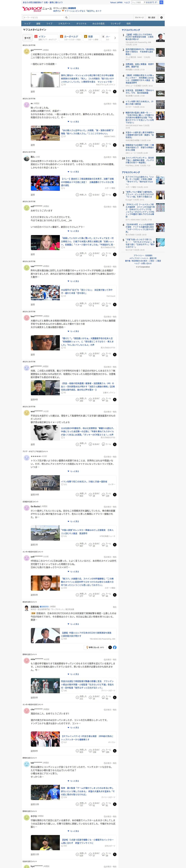
Task: Open the 大谷翔平 article thumbnail
Action: coord(45,293)
